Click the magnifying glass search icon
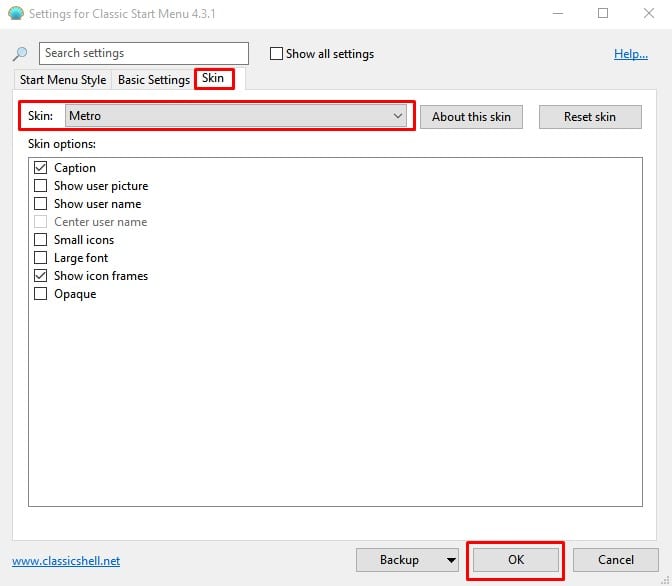This screenshot has height=586, width=672. point(20,54)
